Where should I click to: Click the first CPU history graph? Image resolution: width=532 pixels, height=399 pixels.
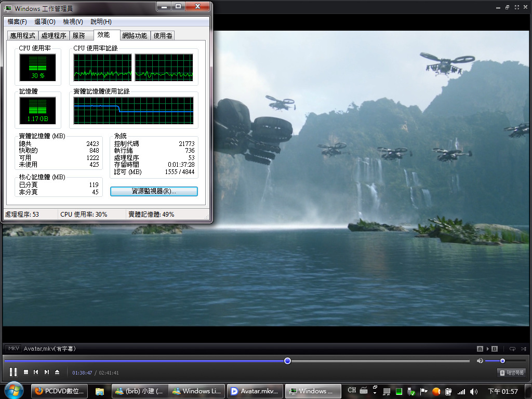tap(102, 68)
